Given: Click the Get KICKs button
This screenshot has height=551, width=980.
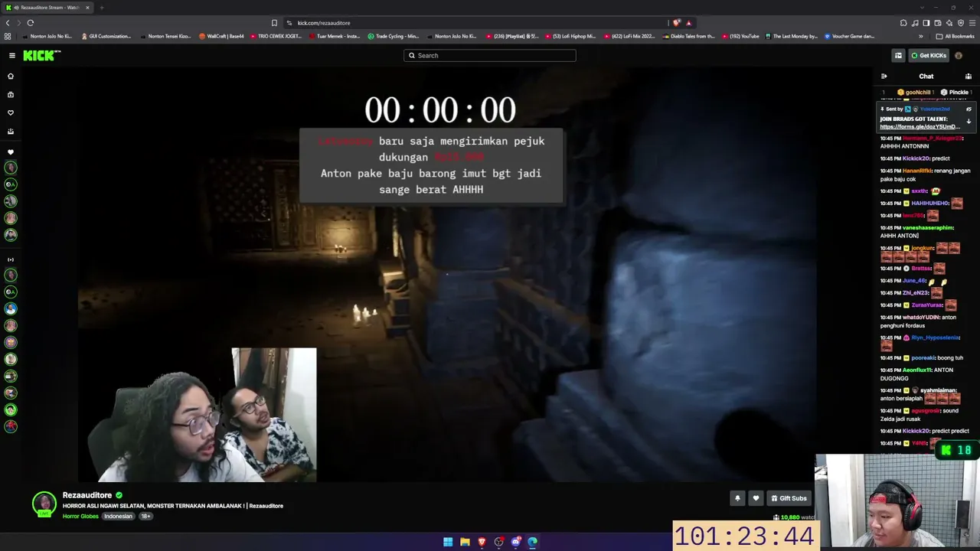Looking at the screenshot, I should click(x=929, y=55).
